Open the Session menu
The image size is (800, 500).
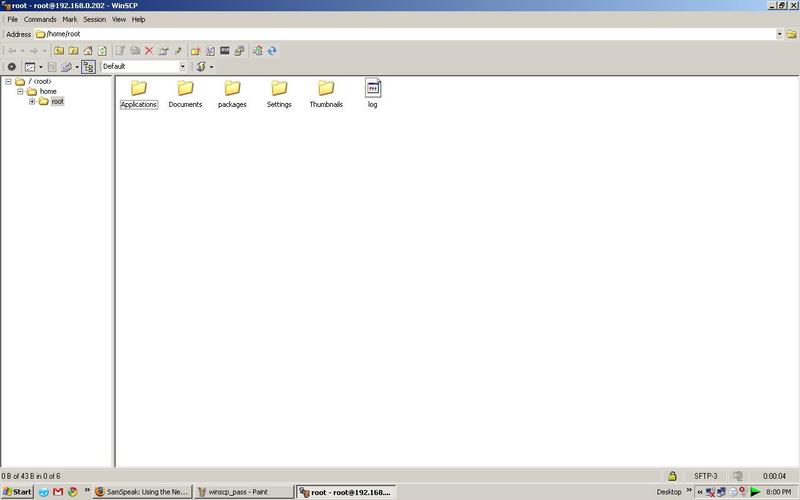click(x=94, y=19)
